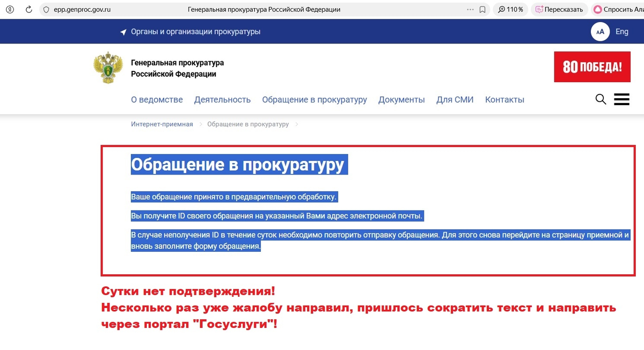Click the location arrow icon in top bar
The image size is (644, 350).
tap(123, 32)
